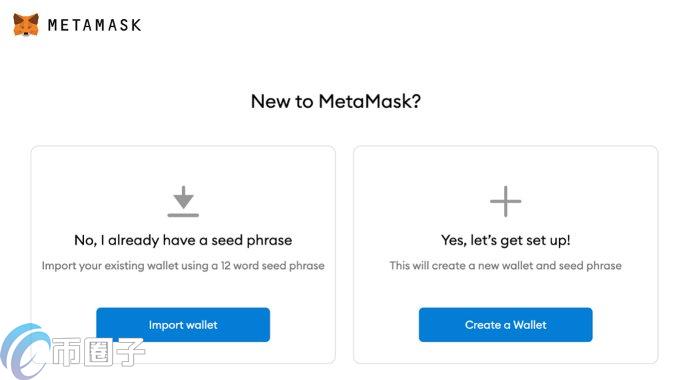Click 'New to MetaMask?' title

336,101
